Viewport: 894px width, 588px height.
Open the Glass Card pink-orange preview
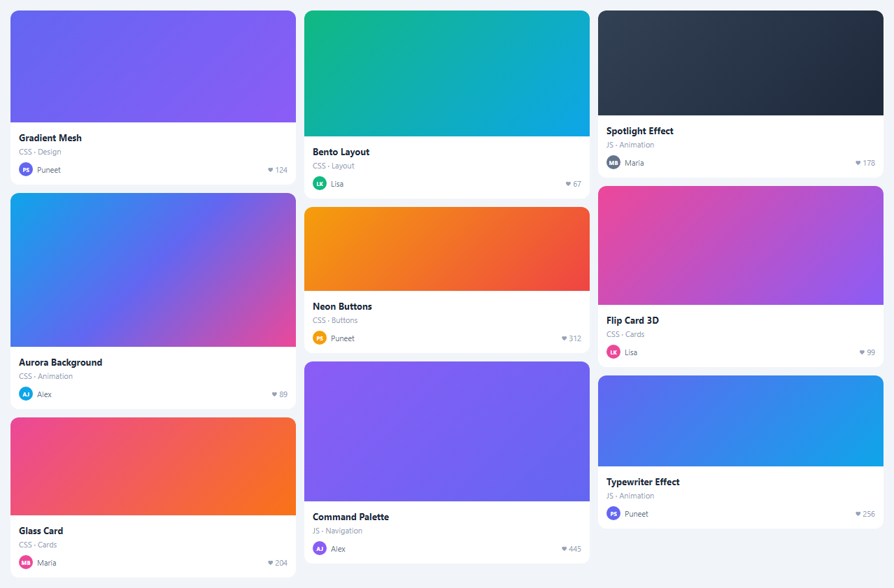pyautogui.click(x=153, y=466)
